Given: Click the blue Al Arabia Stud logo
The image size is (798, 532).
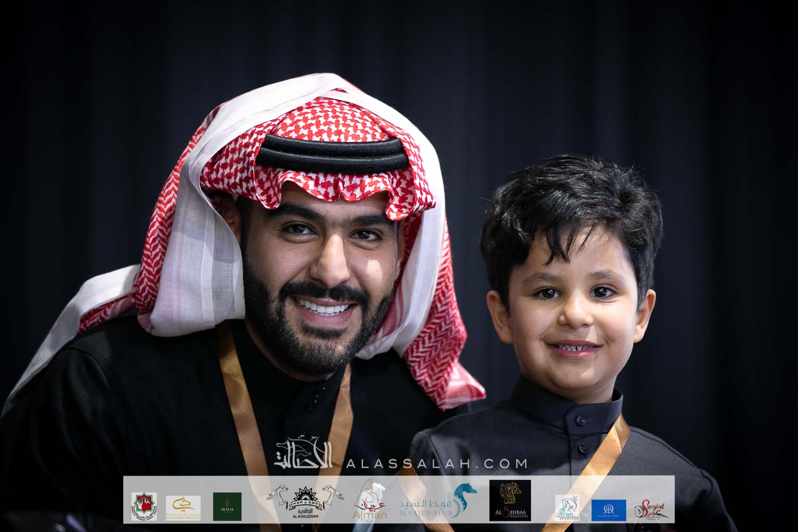Looking at the screenshot, I should pyautogui.click(x=609, y=510).
